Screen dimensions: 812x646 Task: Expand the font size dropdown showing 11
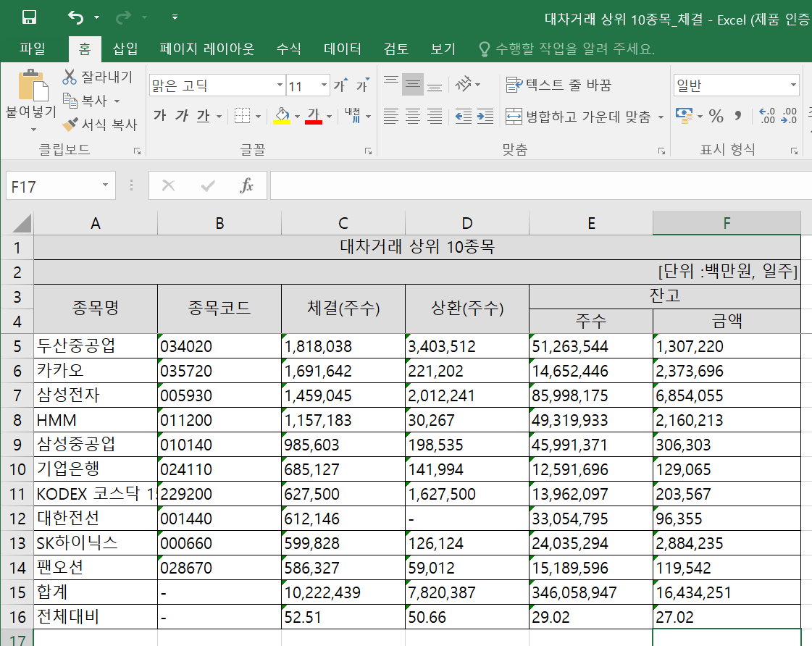[x=324, y=85]
